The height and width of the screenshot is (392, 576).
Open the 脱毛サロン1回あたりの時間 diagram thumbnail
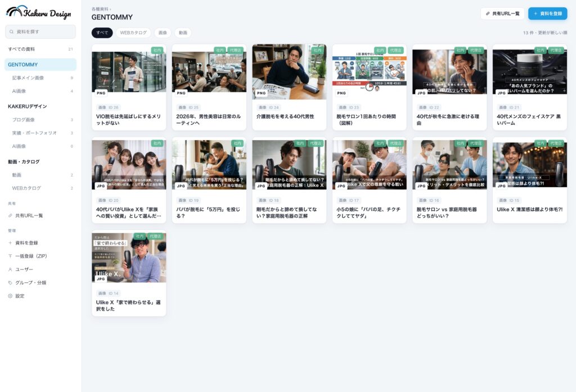(x=369, y=72)
